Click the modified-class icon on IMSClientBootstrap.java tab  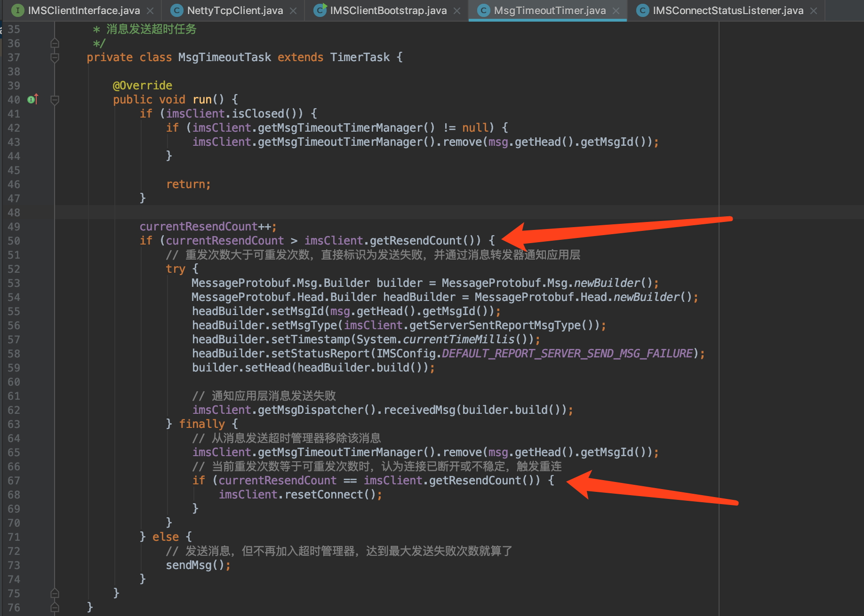pyautogui.click(x=320, y=10)
